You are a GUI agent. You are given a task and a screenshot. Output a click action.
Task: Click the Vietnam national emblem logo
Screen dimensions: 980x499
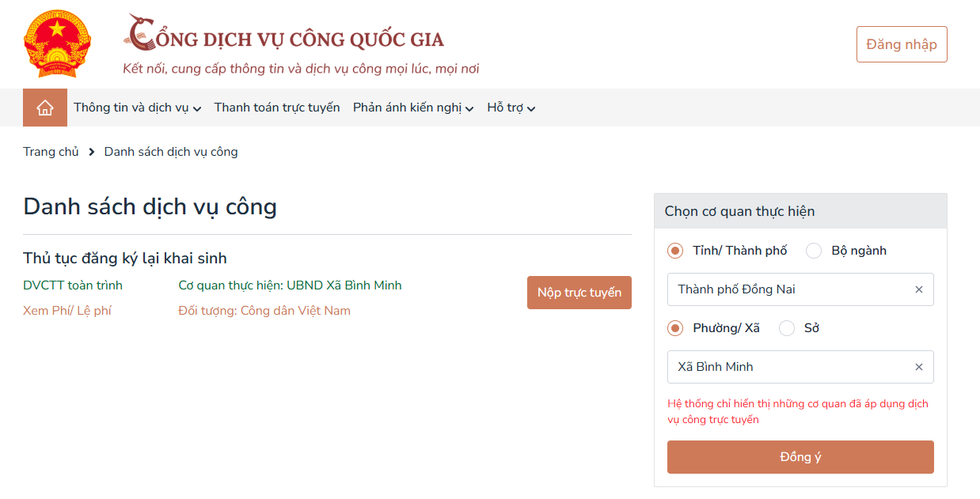point(58,43)
